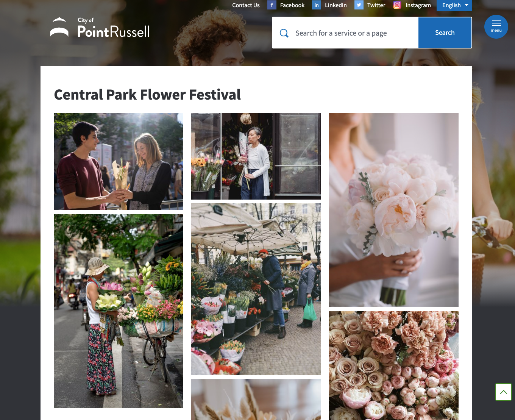Open the hamburger menu button
The height and width of the screenshot is (420, 515).
pos(496,27)
